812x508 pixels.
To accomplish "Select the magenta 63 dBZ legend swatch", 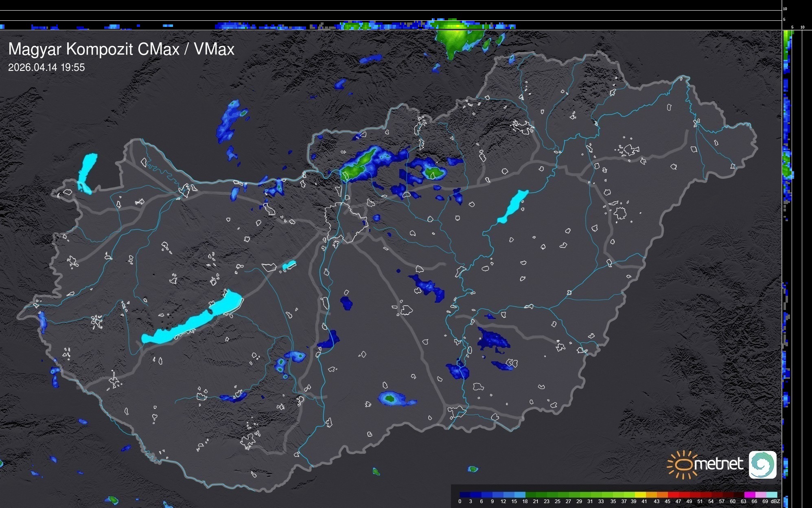I will (750, 495).
